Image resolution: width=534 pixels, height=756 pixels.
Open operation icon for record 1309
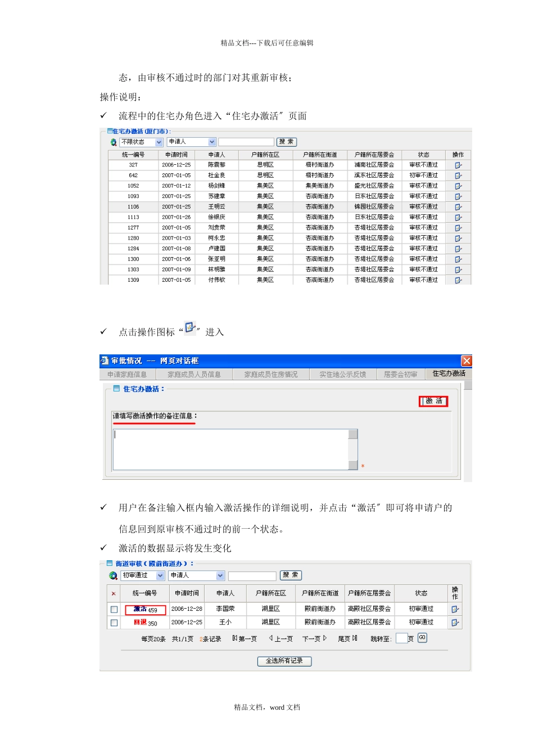point(458,280)
